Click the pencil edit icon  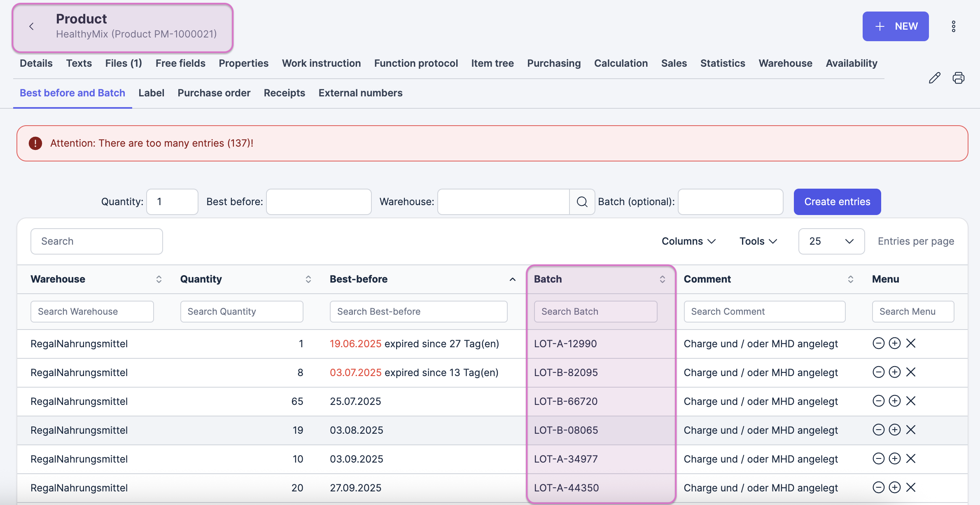coord(934,78)
